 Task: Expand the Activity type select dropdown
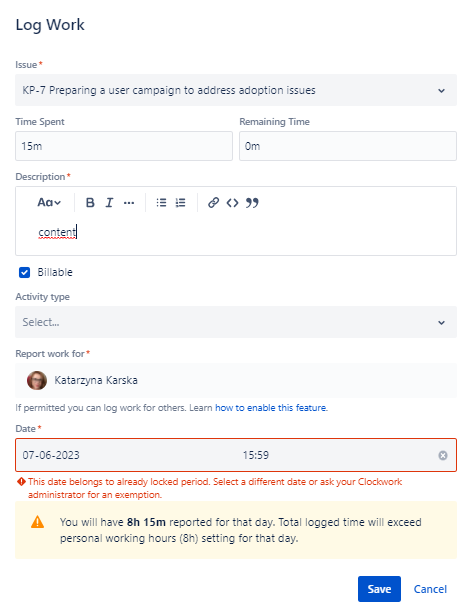[x=236, y=322]
